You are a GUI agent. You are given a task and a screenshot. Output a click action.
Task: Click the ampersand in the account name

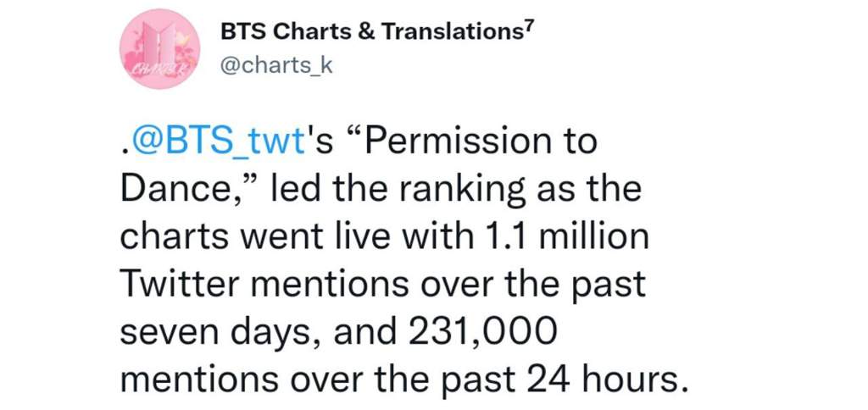click(x=364, y=33)
